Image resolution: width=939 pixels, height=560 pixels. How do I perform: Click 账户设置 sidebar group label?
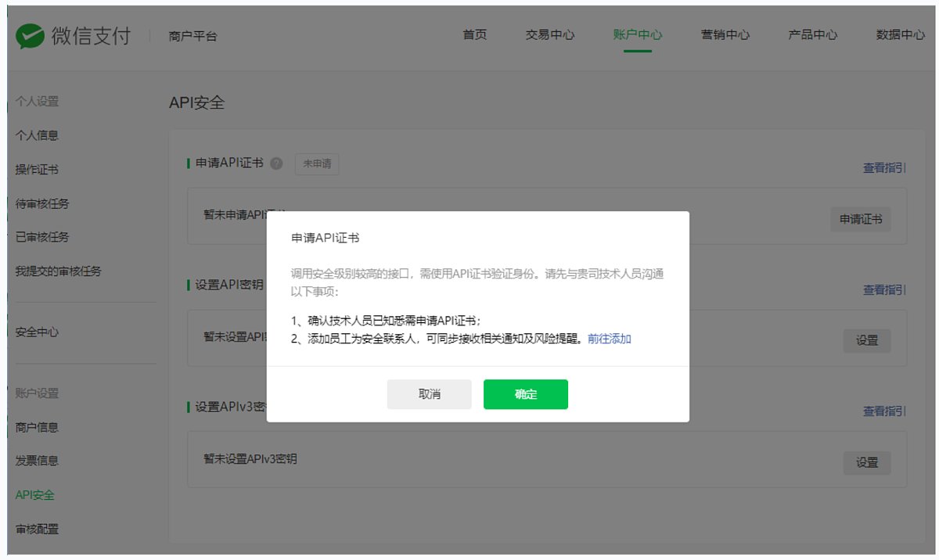pyautogui.click(x=37, y=393)
